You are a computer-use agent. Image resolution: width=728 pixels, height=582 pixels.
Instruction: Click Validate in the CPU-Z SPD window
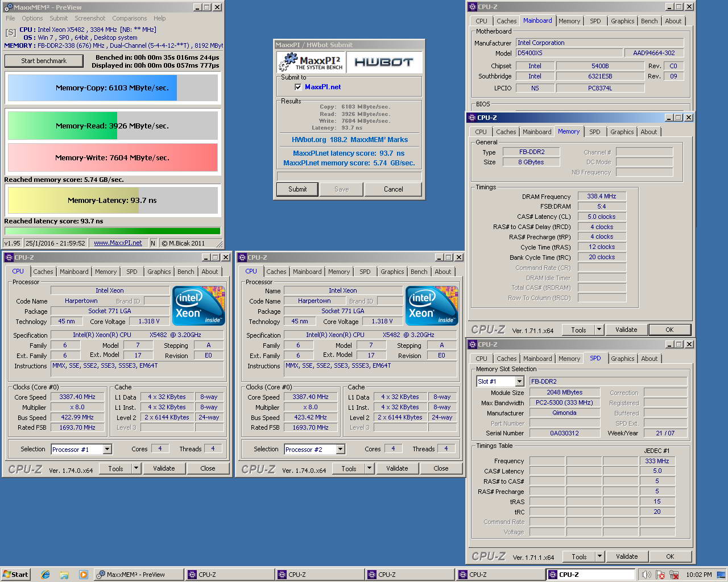pos(627,556)
